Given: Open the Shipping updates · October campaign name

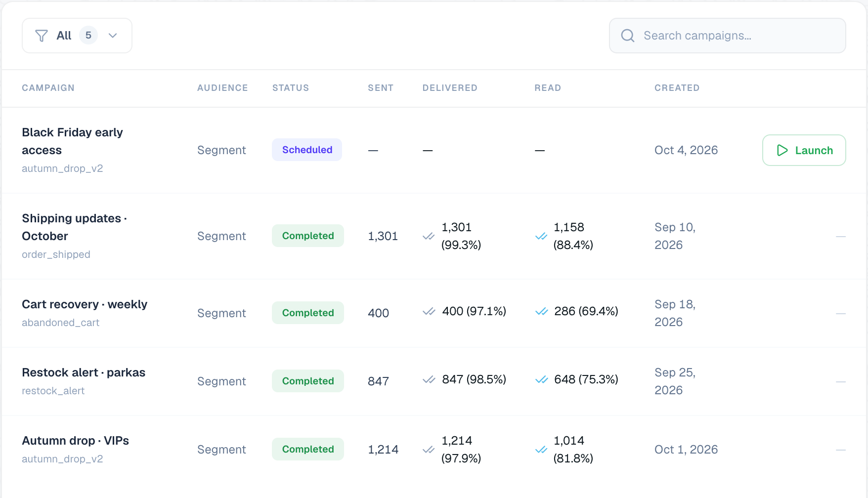Looking at the screenshot, I should (x=74, y=227).
